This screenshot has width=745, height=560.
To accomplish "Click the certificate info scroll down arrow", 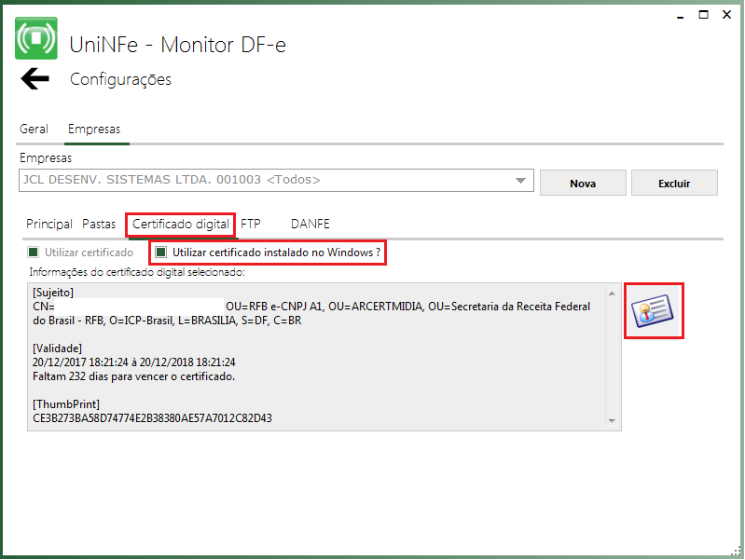I will pos(612,421).
